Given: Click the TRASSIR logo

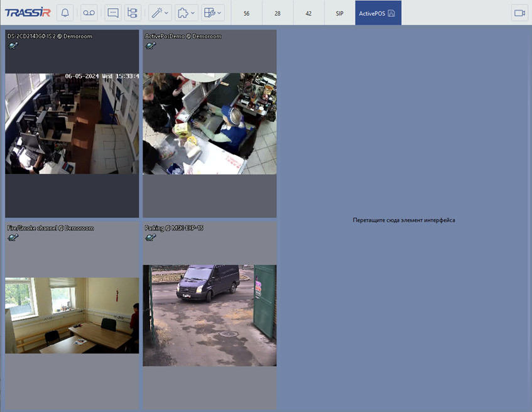Looking at the screenshot, I should tap(28, 13).
